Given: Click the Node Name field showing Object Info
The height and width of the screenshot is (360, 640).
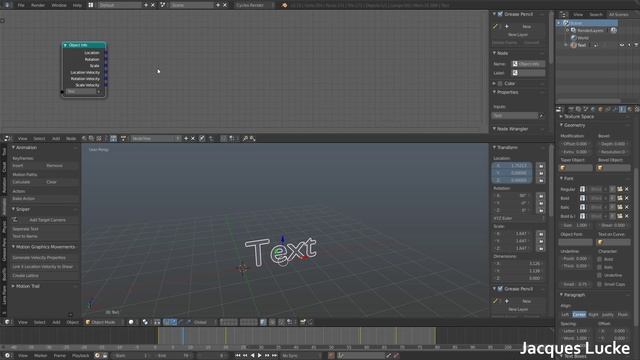Looking at the screenshot, I should 528,64.
